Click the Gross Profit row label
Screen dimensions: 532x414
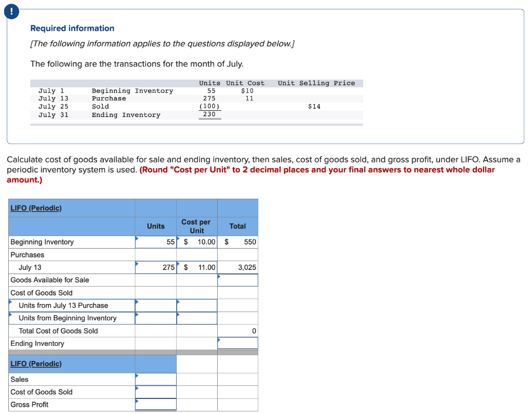(30, 405)
